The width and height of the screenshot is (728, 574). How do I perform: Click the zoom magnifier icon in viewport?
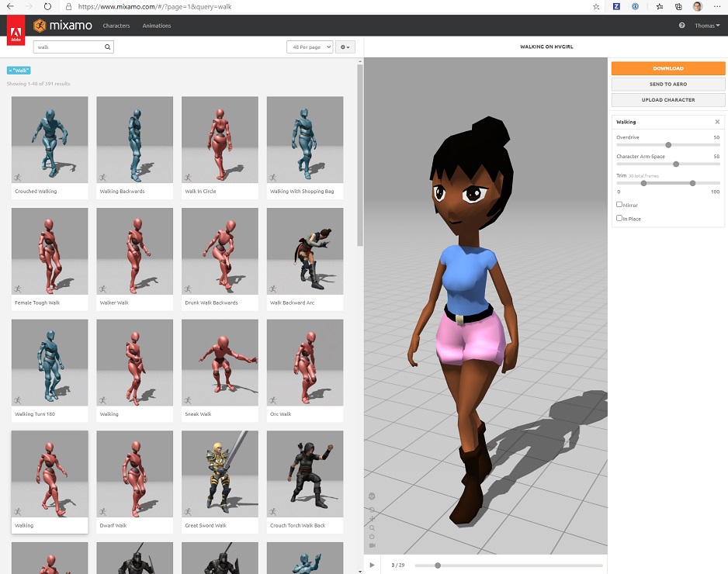pos(373,527)
